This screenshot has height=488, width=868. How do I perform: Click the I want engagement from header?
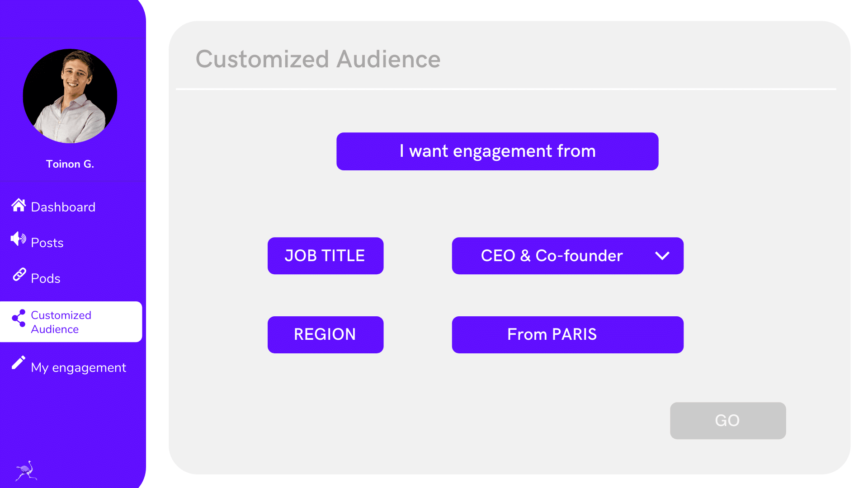(x=497, y=151)
